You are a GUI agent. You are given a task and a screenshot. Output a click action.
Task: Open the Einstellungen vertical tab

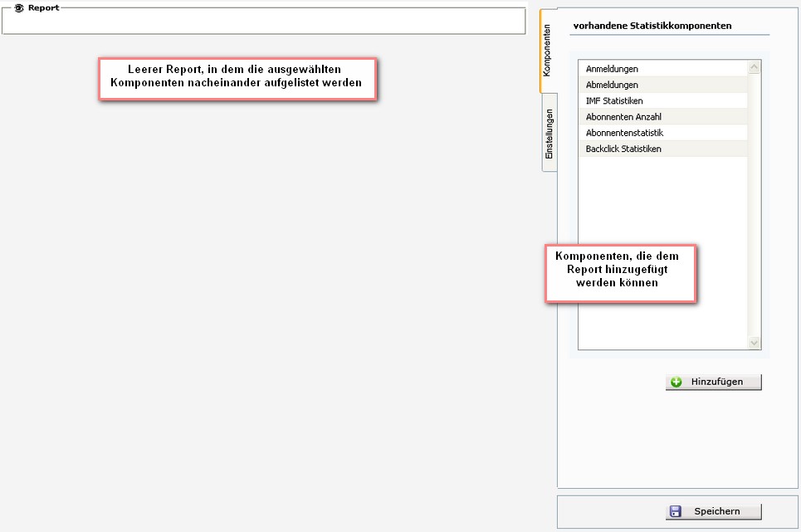pos(549,134)
